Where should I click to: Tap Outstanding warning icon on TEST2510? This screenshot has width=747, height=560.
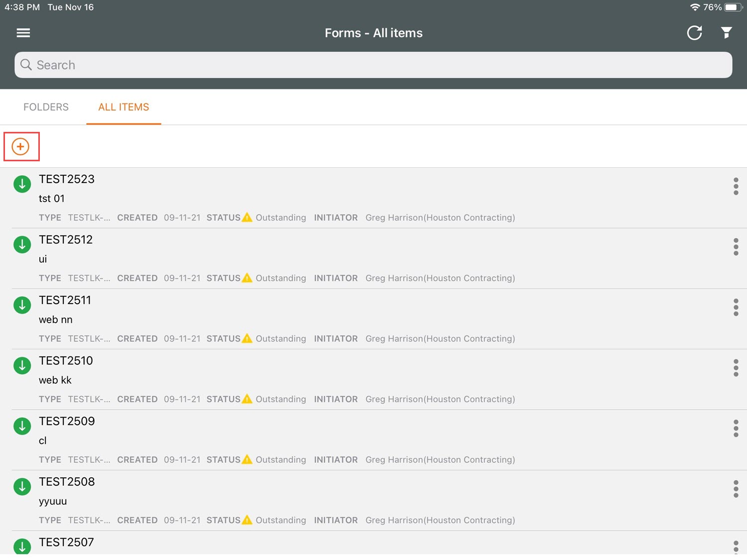247,399
